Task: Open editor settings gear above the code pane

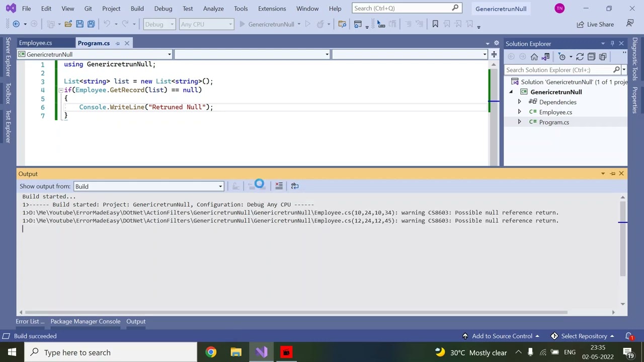Action: 496,43
